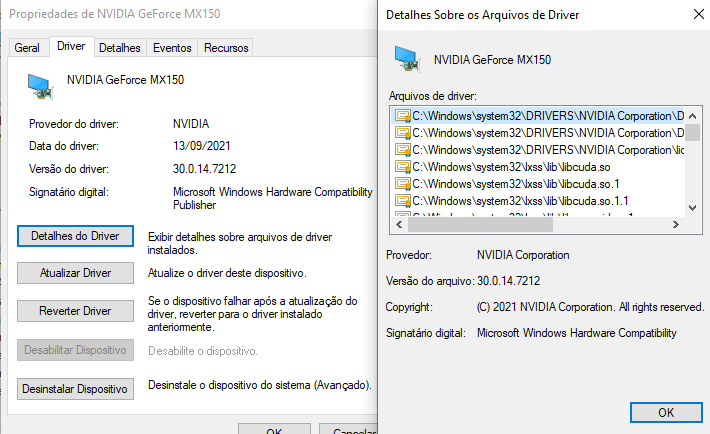Click the driver date 13/09/2021

tap(201, 146)
